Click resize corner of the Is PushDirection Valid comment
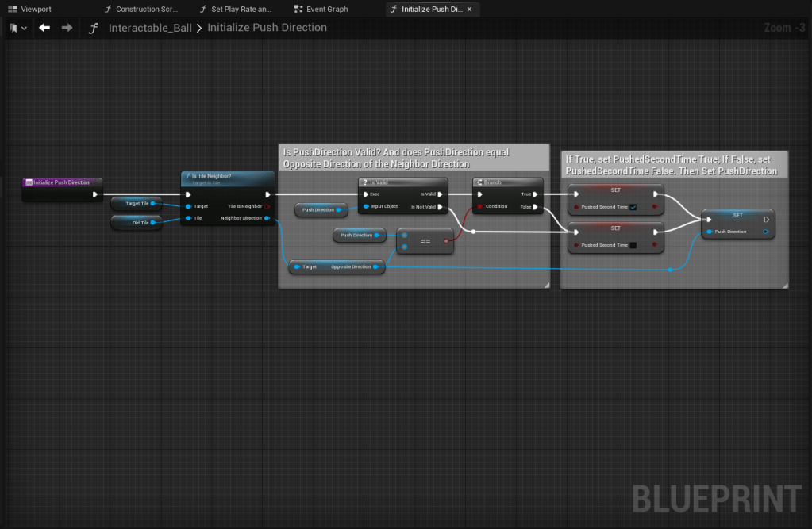The height and width of the screenshot is (529, 812). (x=545, y=284)
